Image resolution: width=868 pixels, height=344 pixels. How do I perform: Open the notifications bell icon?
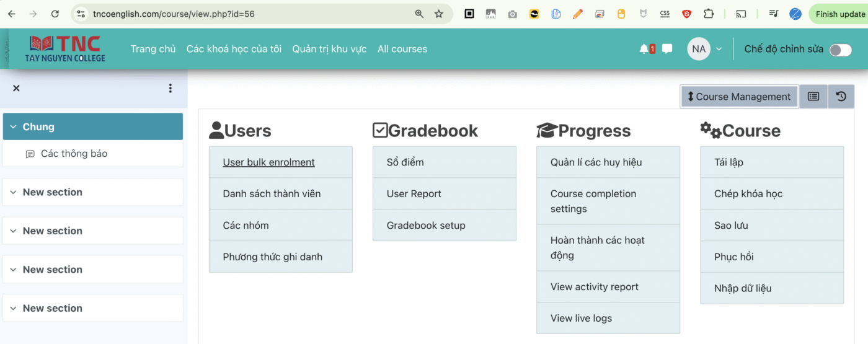tap(644, 49)
